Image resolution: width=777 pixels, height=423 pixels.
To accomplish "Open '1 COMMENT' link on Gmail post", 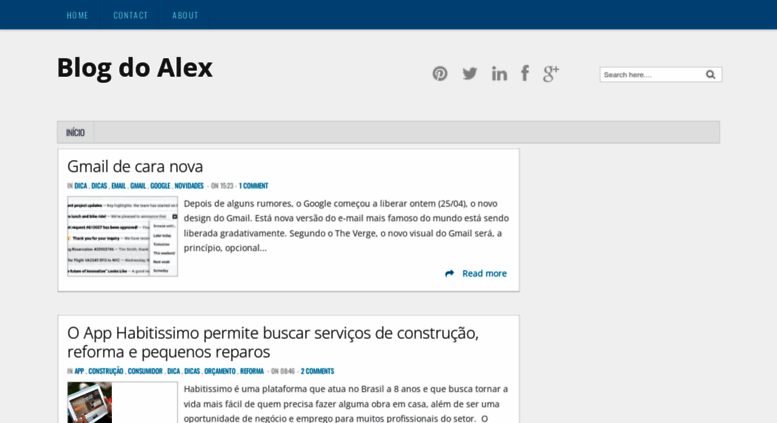I will click(x=253, y=186).
